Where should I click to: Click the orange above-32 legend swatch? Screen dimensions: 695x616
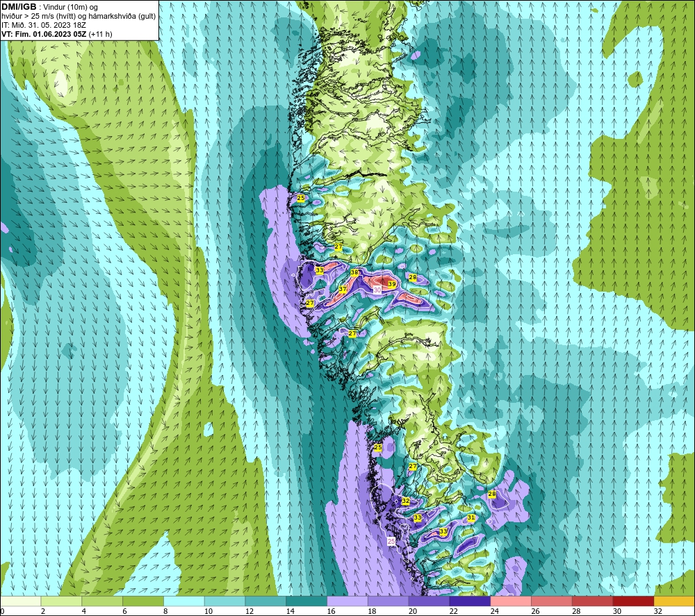click(675, 601)
